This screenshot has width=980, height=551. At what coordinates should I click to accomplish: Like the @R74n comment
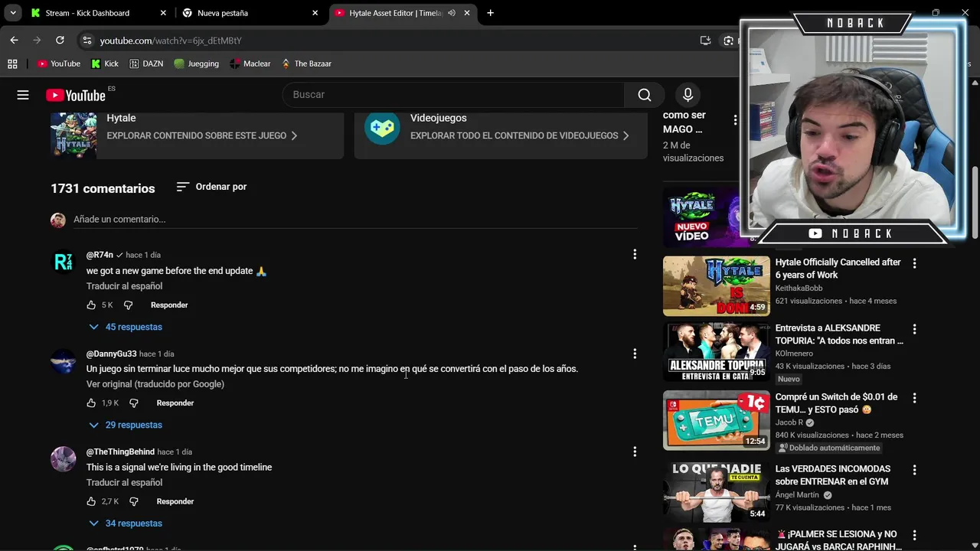point(91,305)
